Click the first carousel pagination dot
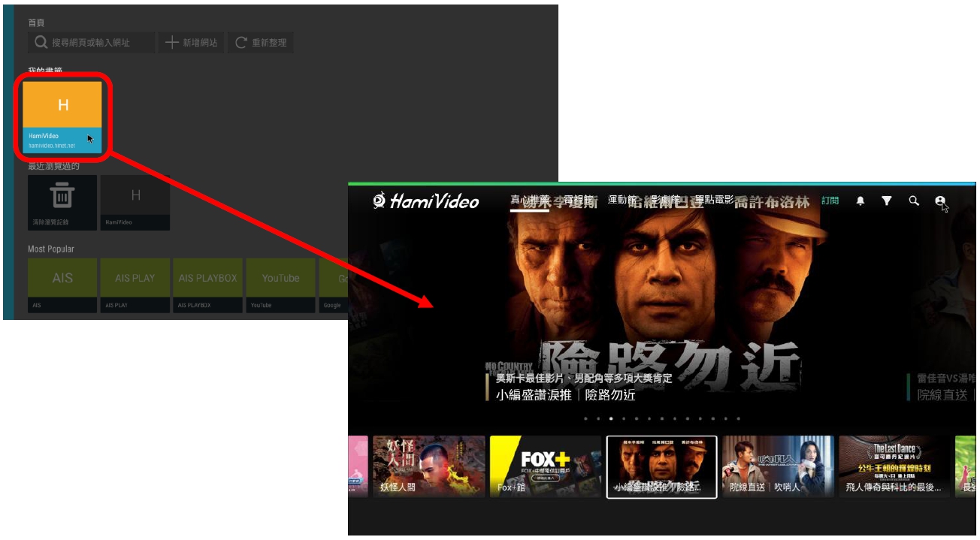 pyautogui.click(x=585, y=418)
